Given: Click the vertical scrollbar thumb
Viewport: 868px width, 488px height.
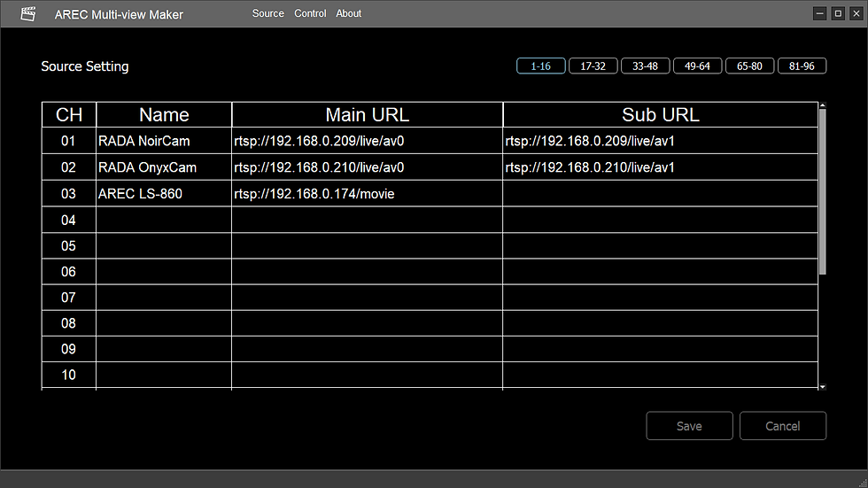Looking at the screenshot, I should 823,191.
